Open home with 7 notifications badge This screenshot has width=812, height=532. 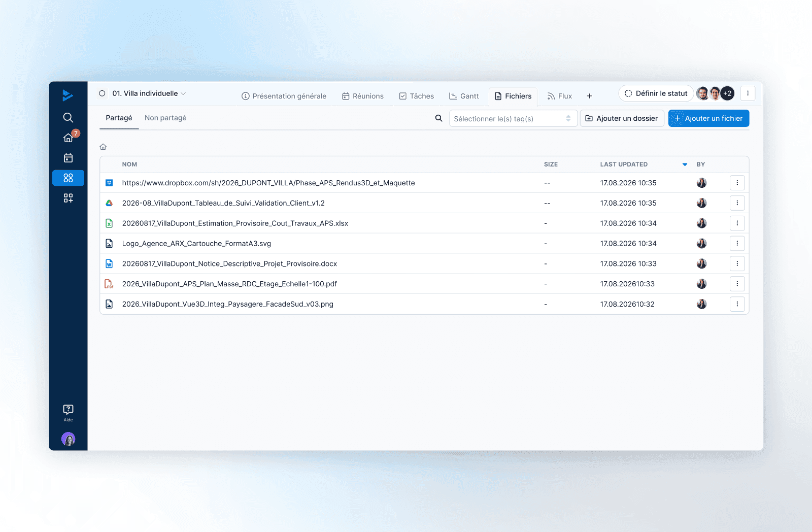click(68, 138)
